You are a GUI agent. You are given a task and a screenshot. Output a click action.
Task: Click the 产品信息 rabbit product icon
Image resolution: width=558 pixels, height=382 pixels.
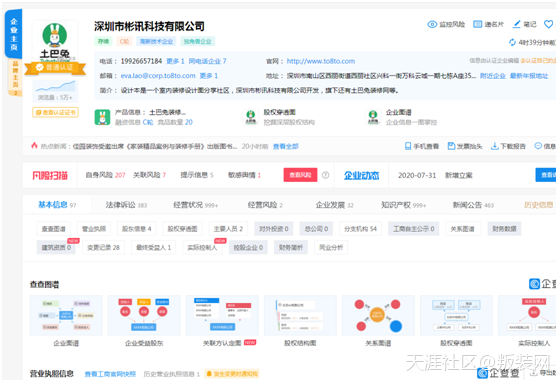click(x=102, y=117)
